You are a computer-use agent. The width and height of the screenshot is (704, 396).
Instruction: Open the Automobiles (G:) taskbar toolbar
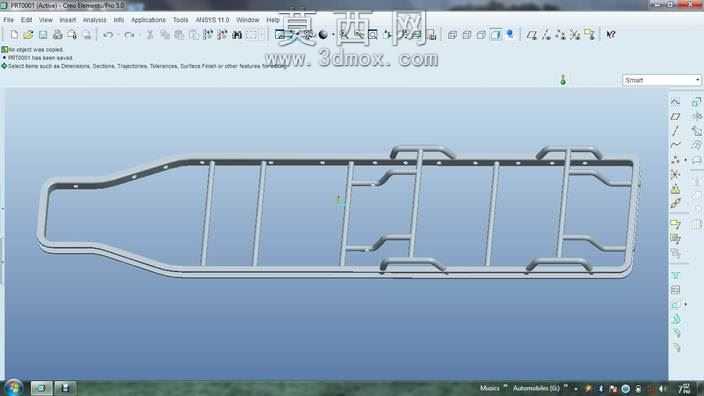[x=536, y=388]
